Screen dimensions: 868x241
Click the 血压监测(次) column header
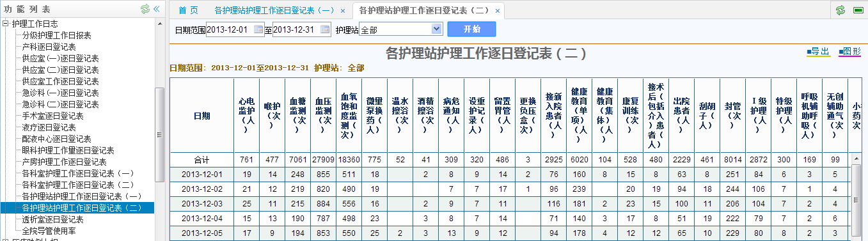click(x=323, y=116)
